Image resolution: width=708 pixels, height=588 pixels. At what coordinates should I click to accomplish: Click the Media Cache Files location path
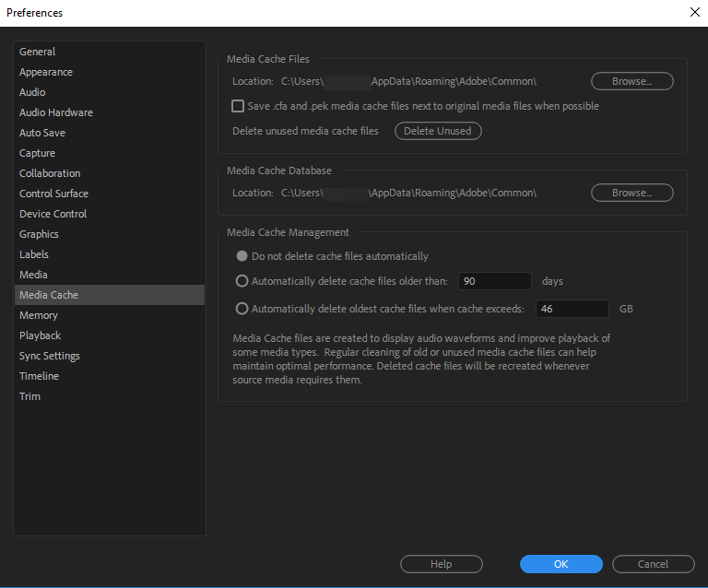point(408,81)
